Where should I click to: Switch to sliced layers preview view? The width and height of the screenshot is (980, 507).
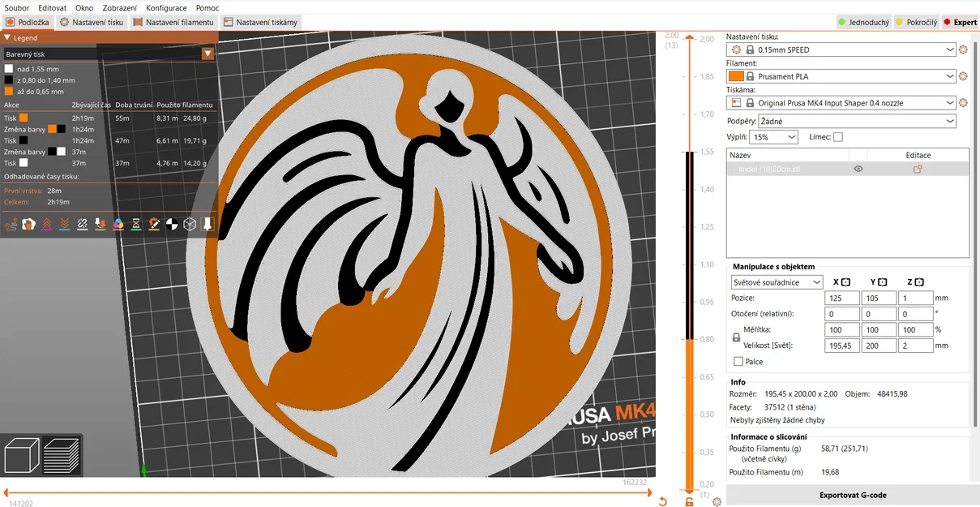click(62, 455)
